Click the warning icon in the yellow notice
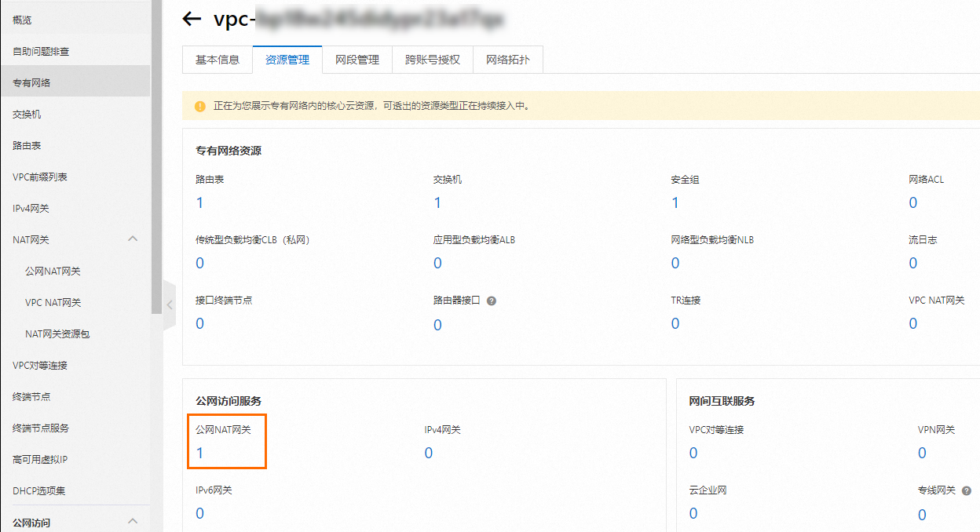Image resolution: width=980 pixels, height=532 pixels. click(199, 106)
